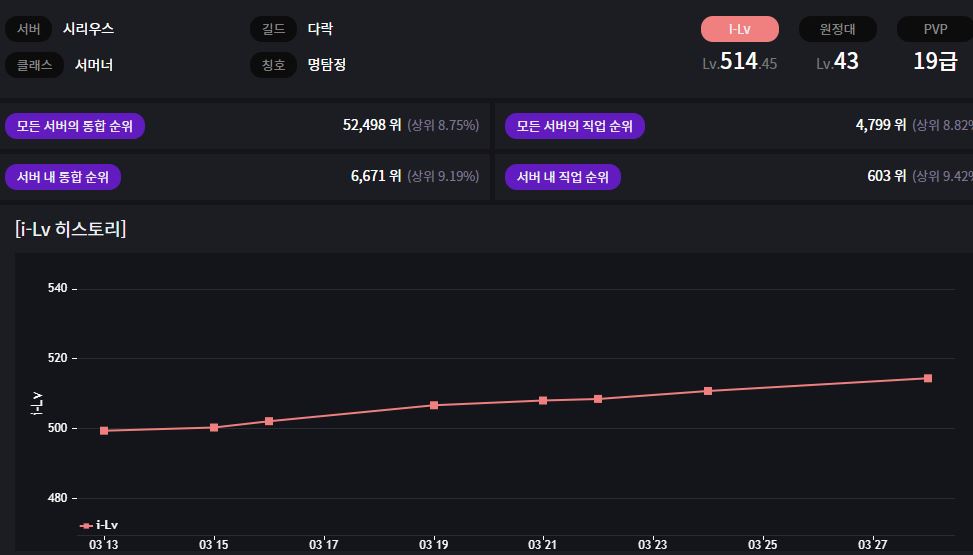Click the i-Lv 히스토리 section heading

[71, 229]
